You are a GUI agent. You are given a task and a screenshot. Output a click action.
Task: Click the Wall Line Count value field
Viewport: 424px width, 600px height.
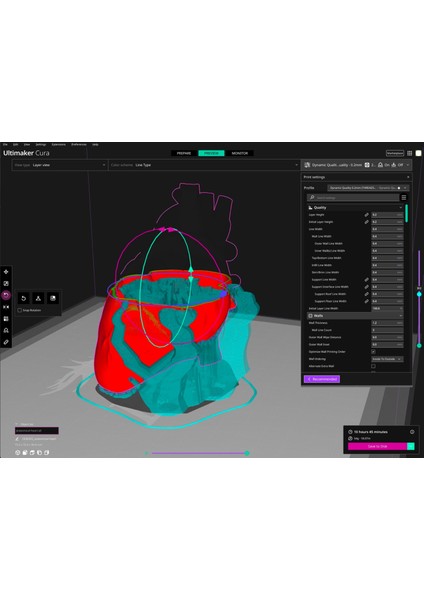coord(387,330)
